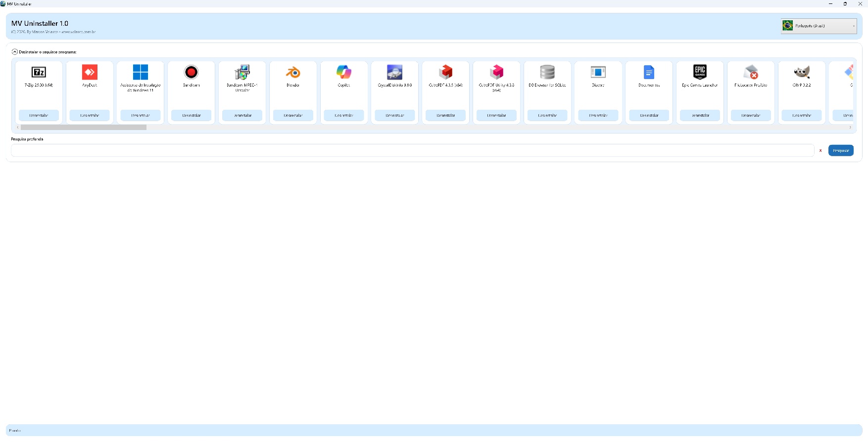Collapse the 'Desinstalar o seguinte programa' section
868x442 pixels.
pos(15,52)
